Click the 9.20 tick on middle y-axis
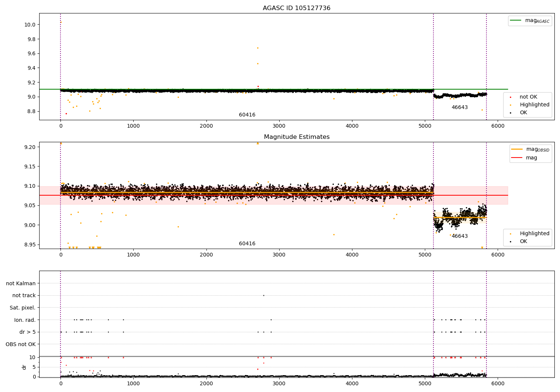The height and width of the screenshot is (392, 560). (x=29, y=147)
